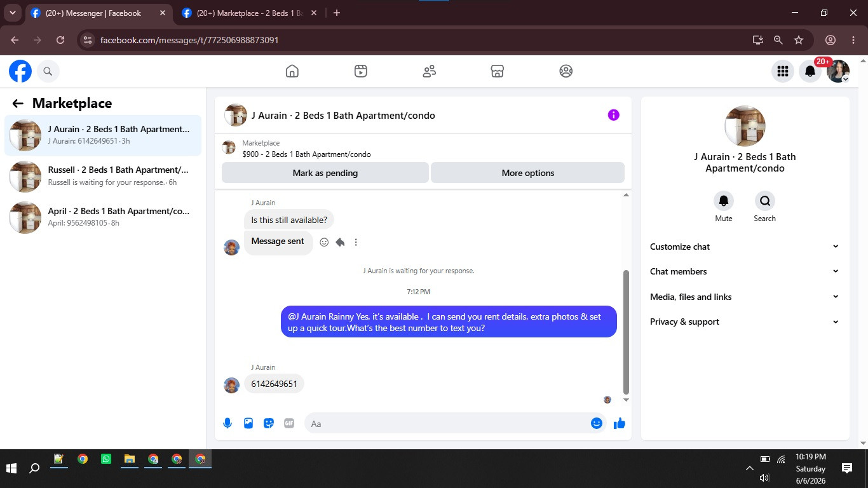The height and width of the screenshot is (488, 868).
Task: Send a thumbs-up like
Action: pyautogui.click(x=620, y=423)
